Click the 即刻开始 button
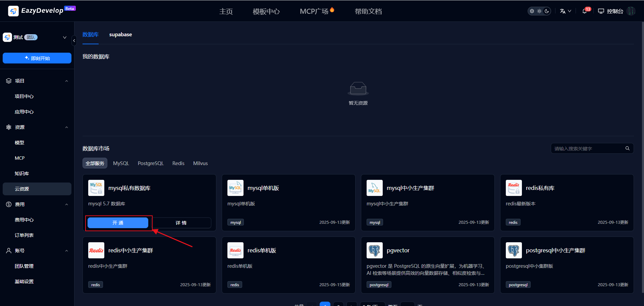The height and width of the screenshot is (306, 644). coord(37,58)
